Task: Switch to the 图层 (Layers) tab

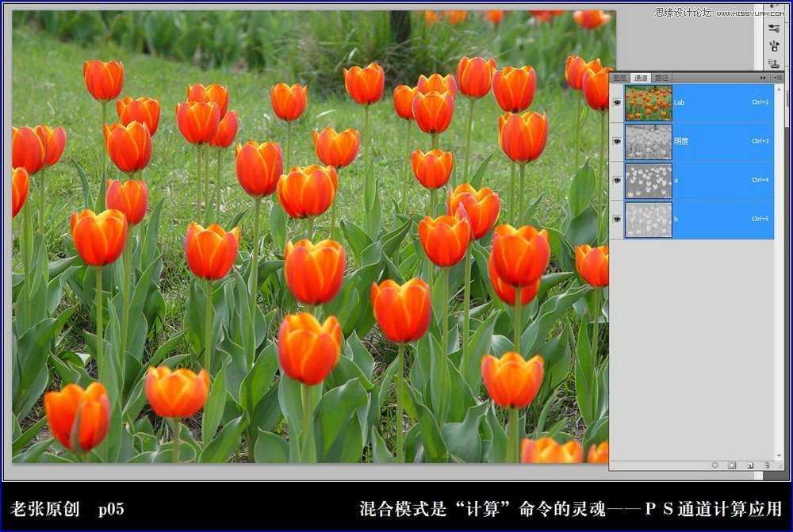Action: (x=620, y=78)
